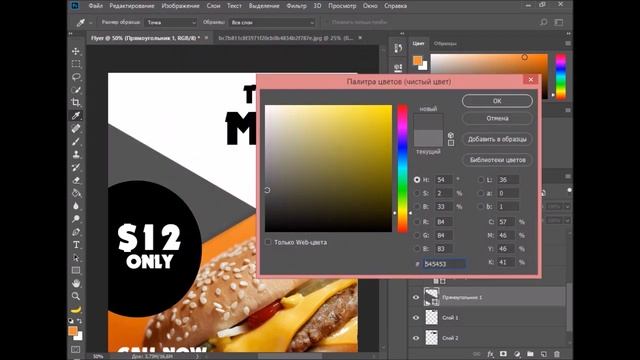
Task: Click the hex color input field
Action: click(x=444, y=264)
